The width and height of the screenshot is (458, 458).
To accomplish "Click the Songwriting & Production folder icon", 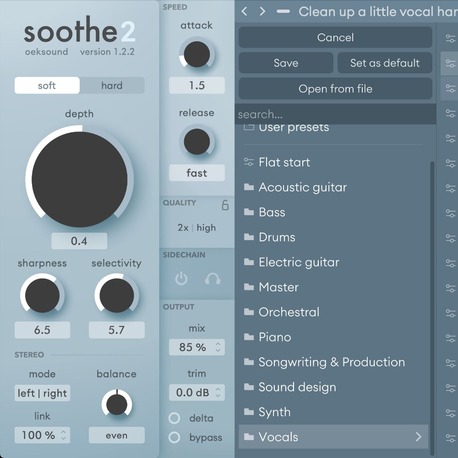I will click(249, 362).
